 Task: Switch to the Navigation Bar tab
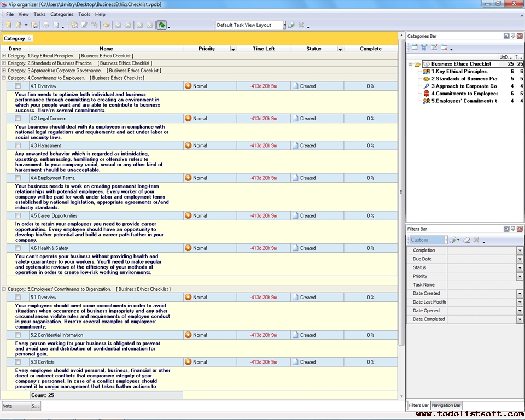446,405
